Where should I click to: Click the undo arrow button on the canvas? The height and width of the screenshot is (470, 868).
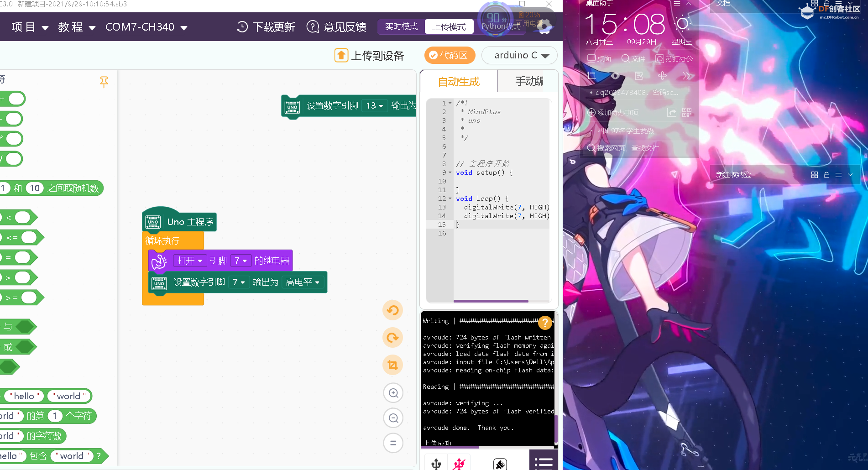pyautogui.click(x=392, y=310)
